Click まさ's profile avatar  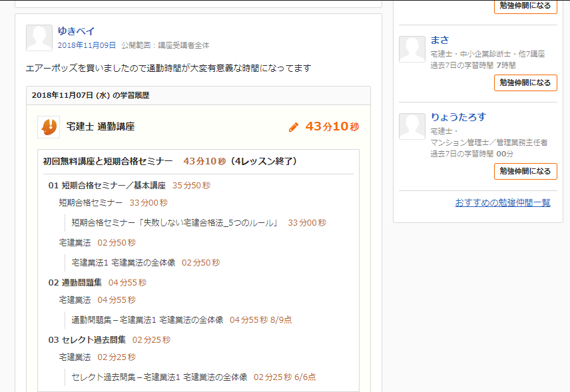pyautogui.click(x=412, y=49)
